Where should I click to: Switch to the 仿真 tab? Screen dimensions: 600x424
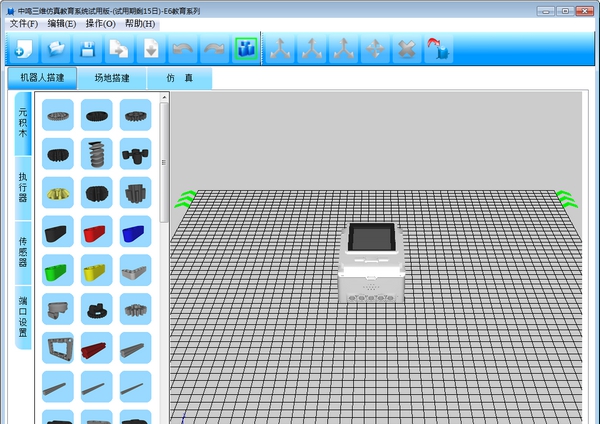click(179, 78)
